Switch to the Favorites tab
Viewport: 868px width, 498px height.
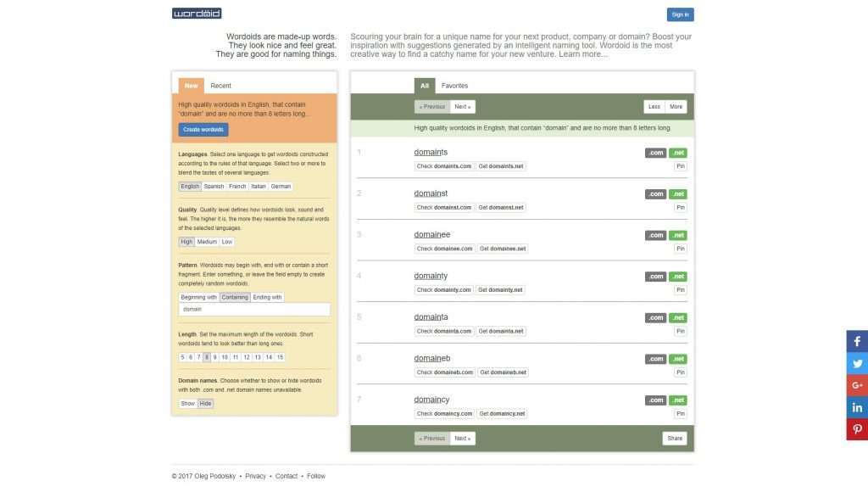point(454,86)
